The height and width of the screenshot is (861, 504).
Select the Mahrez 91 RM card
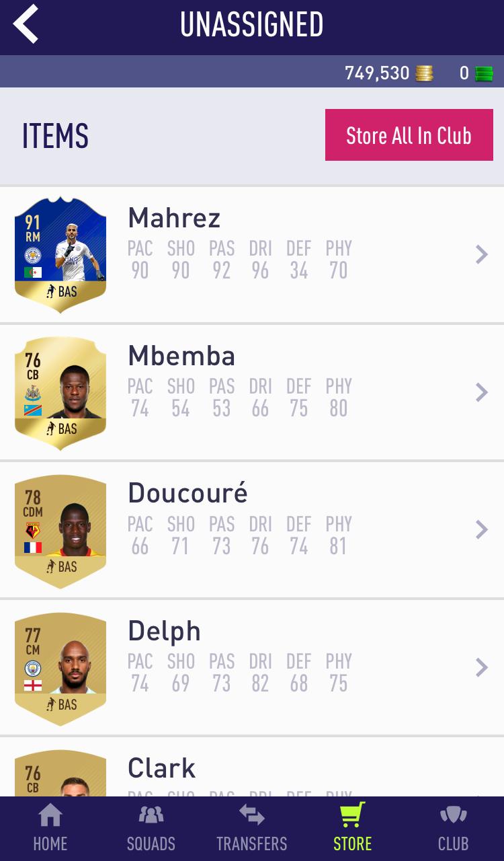coord(60,254)
